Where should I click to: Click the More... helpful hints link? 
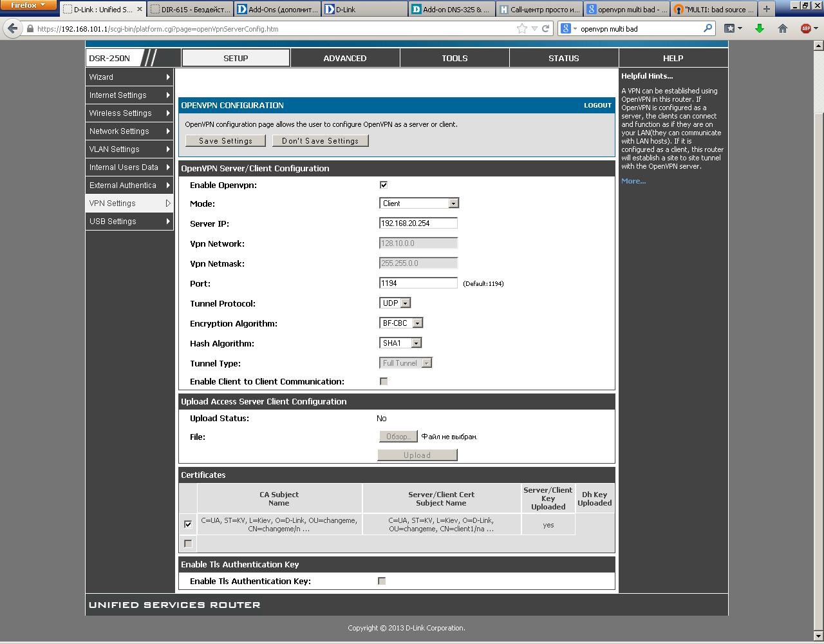633,181
